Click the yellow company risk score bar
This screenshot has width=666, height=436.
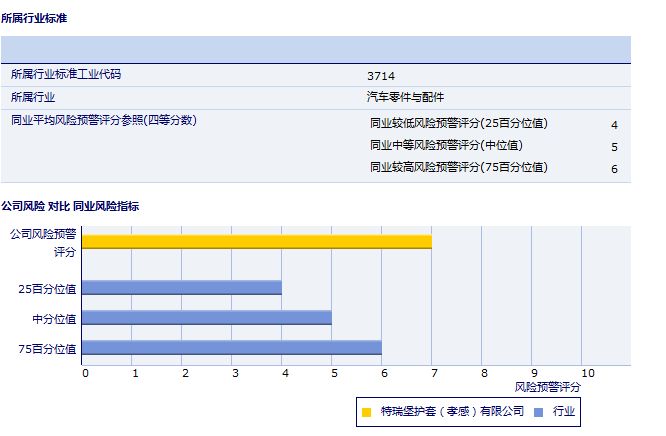pyautogui.click(x=256, y=242)
